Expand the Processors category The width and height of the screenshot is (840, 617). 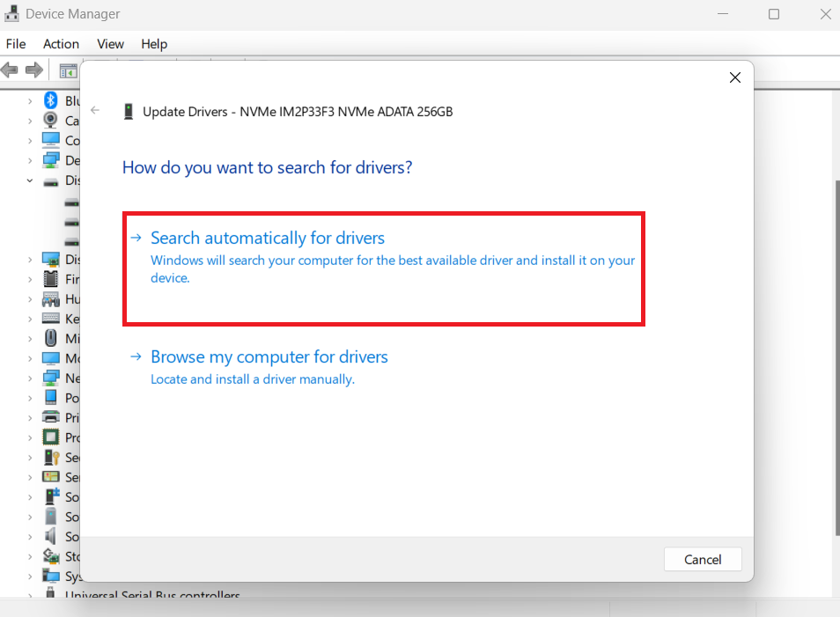[30, 437]
